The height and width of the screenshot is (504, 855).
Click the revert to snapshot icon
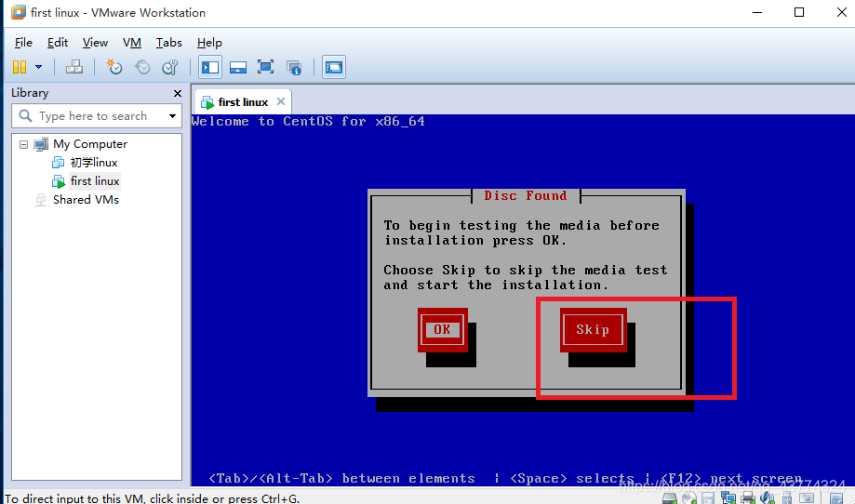pos(142,67)
